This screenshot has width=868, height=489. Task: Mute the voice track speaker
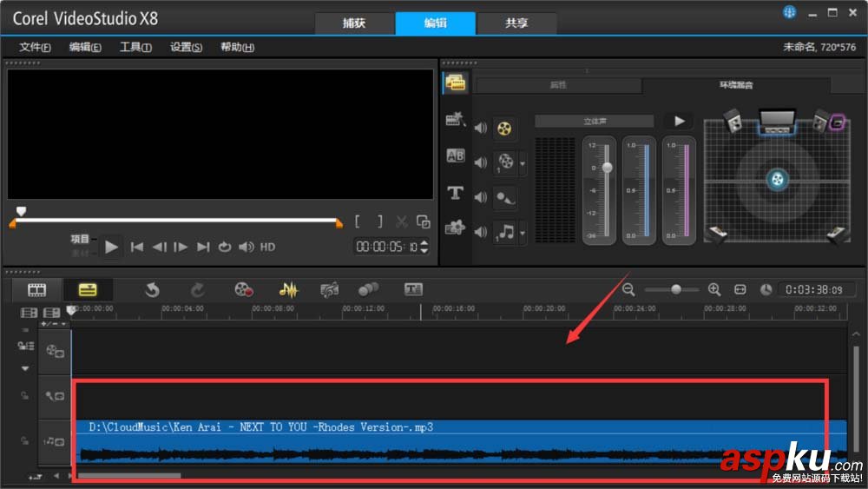click(x=481, y=197)
